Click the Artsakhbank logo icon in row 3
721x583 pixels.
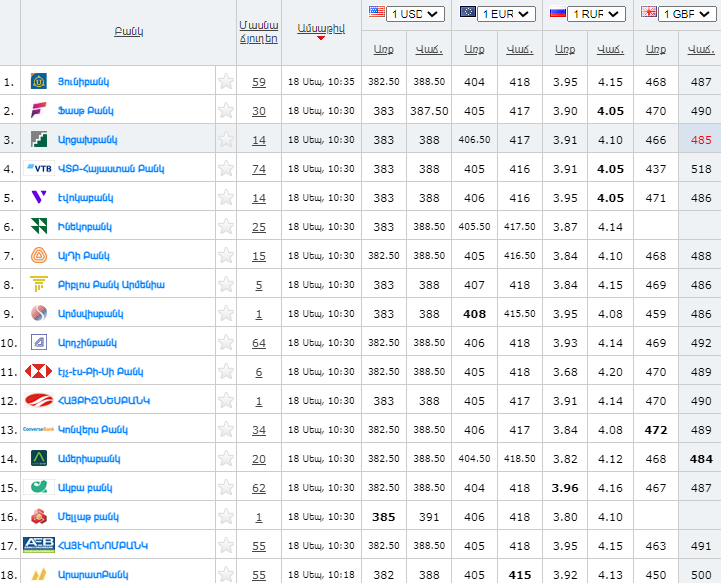(x=39, y=139)
